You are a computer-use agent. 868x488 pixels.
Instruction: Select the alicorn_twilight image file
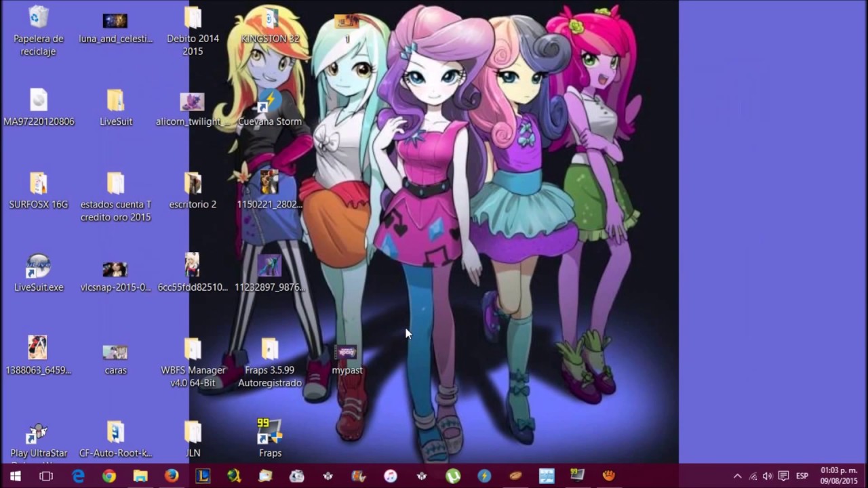pyautogui.click(x=193, y=108)
